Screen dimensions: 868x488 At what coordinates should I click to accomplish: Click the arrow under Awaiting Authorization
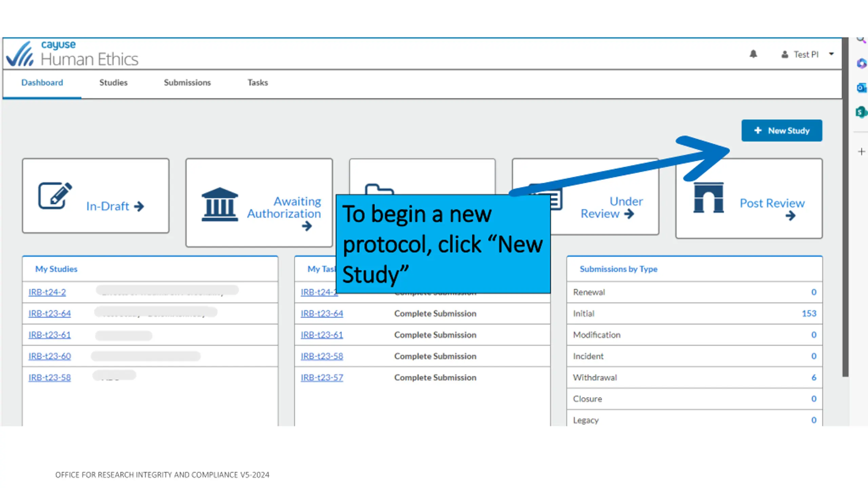(307, 226)
